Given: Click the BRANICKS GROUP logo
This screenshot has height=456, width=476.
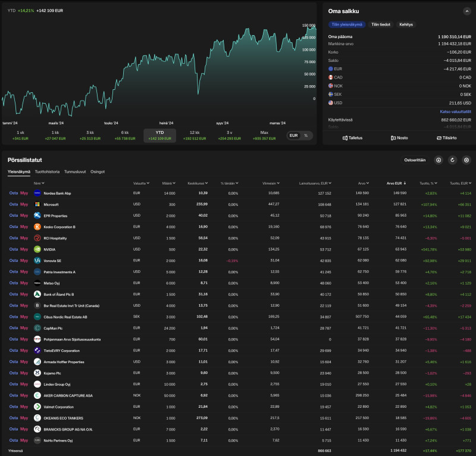Looking at the screenshot, I should pos(37,429).
